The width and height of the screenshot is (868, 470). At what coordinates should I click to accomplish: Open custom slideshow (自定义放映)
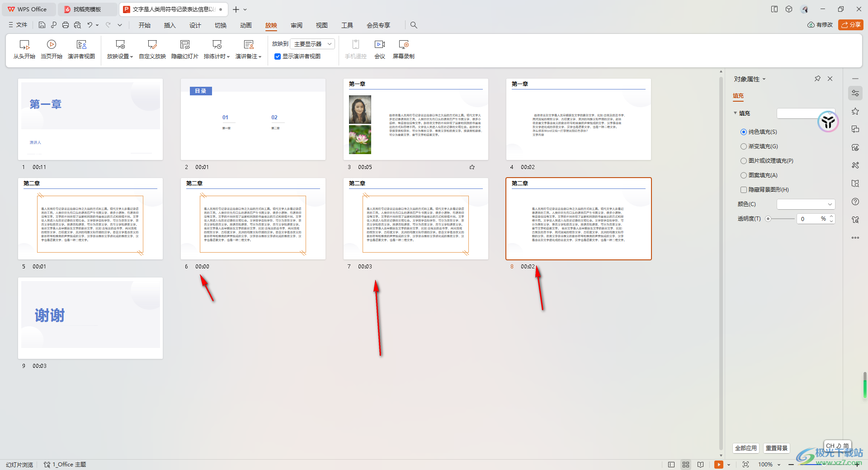click(x=152, y=49)
